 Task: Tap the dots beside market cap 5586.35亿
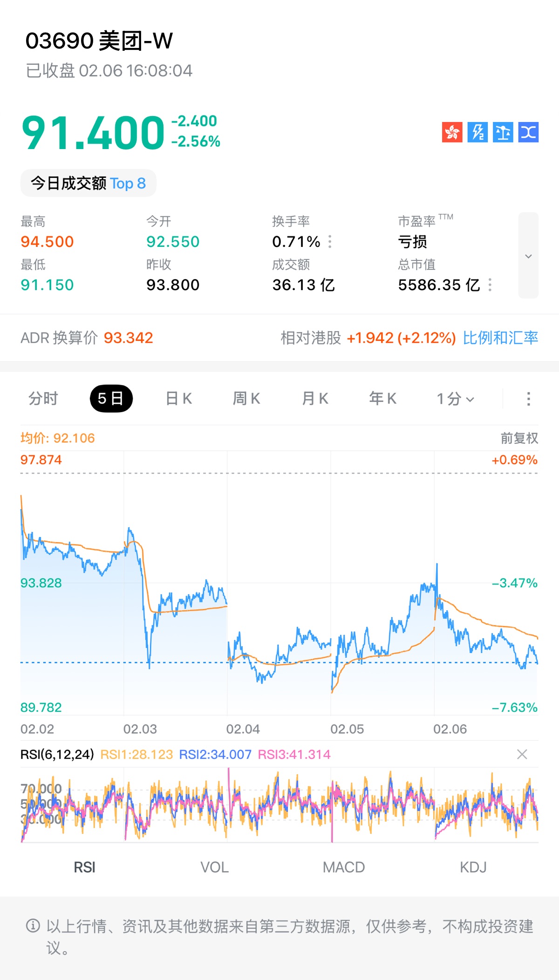tap(490, 285)
